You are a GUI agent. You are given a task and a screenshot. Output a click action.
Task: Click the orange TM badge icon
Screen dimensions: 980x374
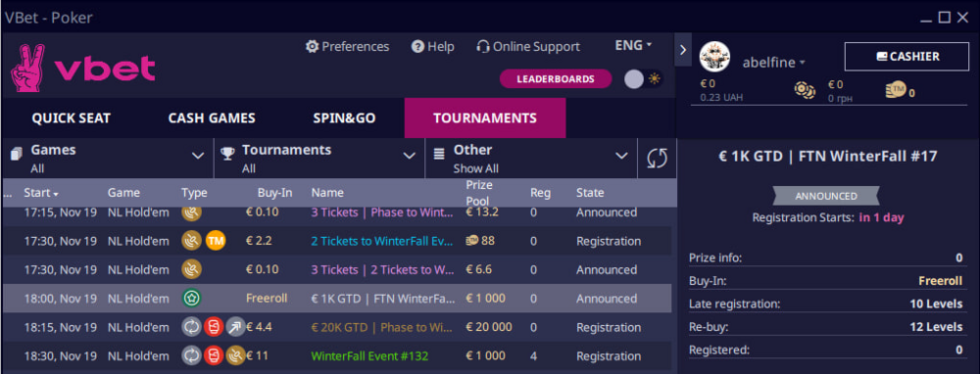pyautogui.click(x=216, y=241)
